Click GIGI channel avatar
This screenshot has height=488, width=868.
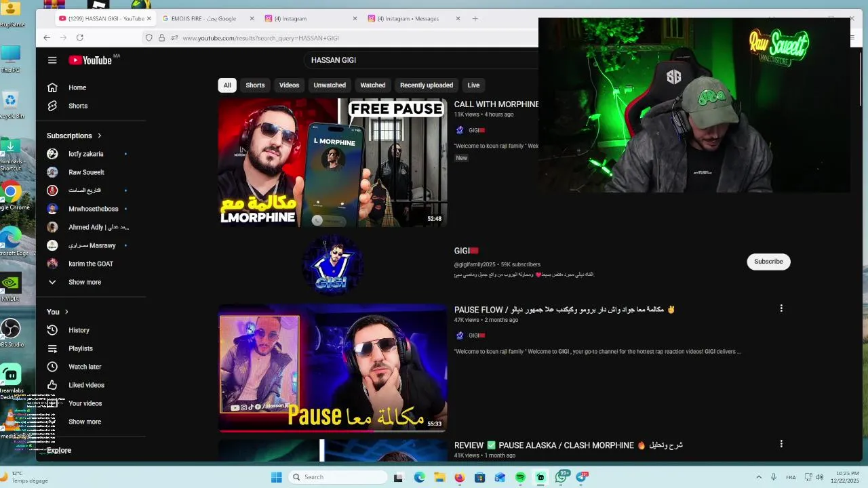point(332,265)
